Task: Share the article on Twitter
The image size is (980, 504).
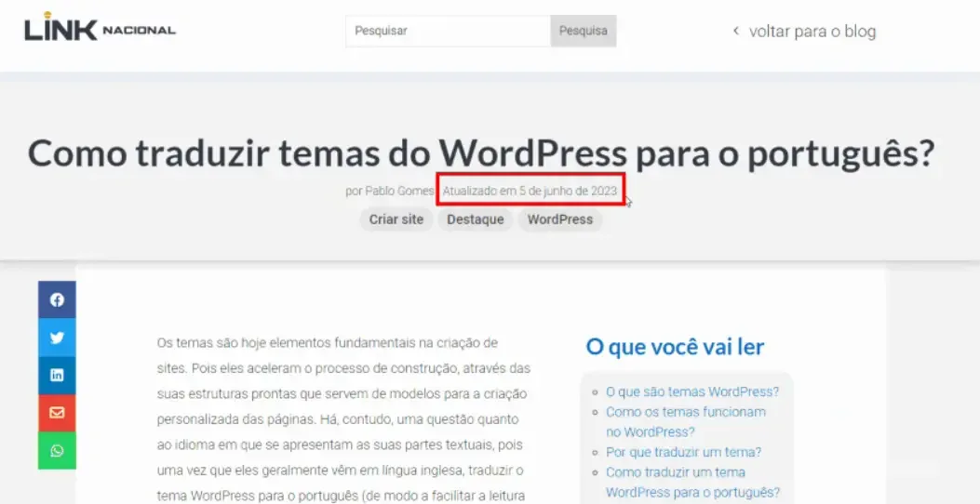Action: coord(57,338)
